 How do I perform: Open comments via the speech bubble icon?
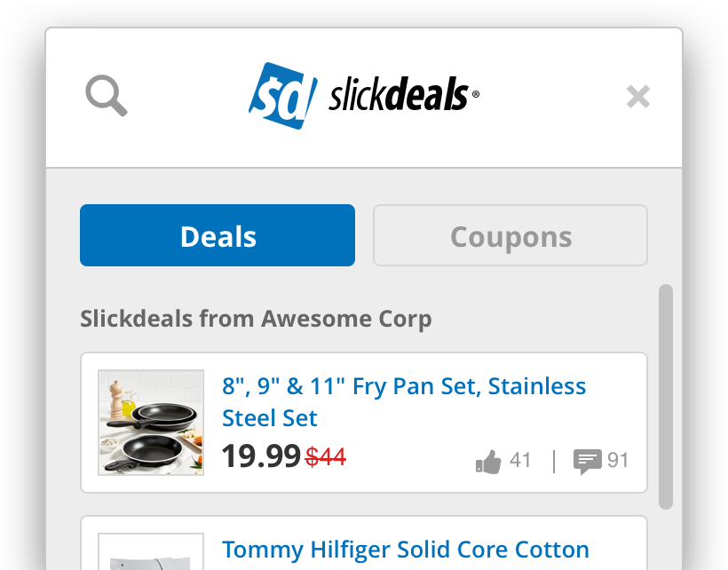pos(588,459)
